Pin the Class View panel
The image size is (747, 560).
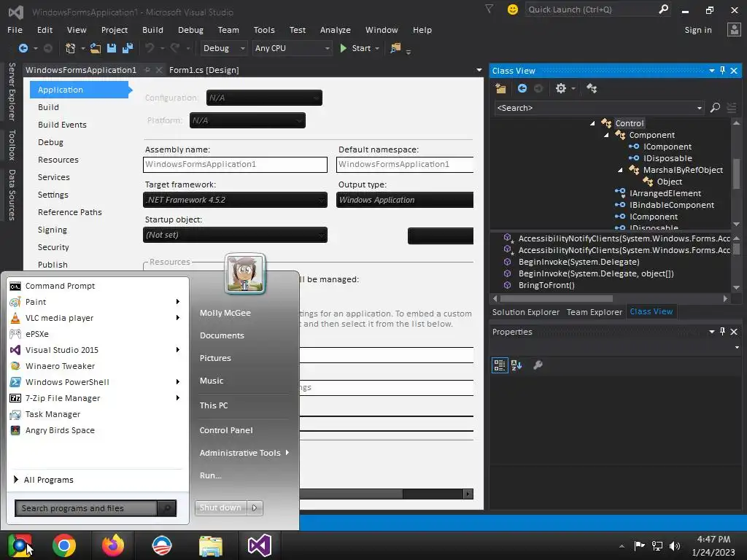[723, 71]
